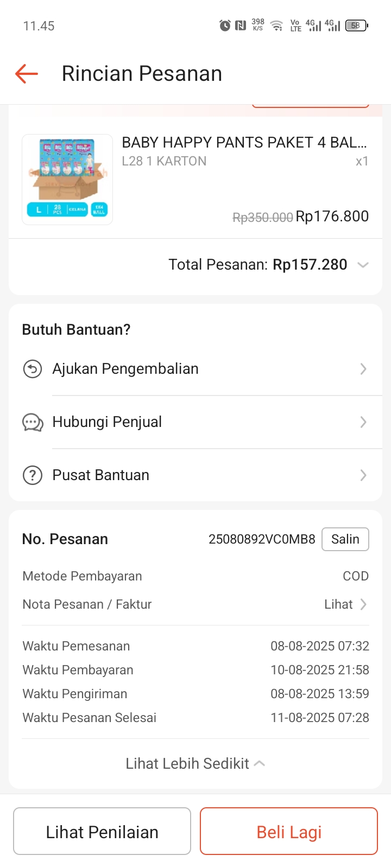Open Nota Pesanan via Lihat chevron

346,604
